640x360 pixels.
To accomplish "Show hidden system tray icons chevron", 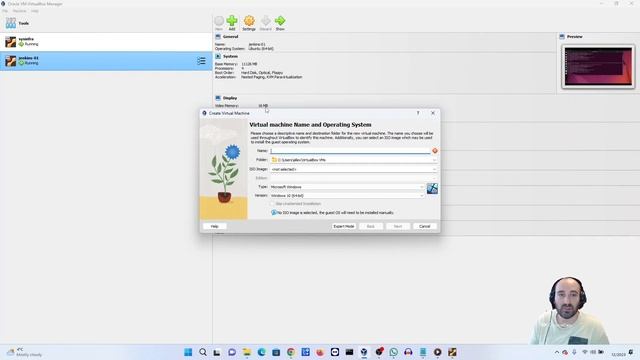I will click(556, 352).
